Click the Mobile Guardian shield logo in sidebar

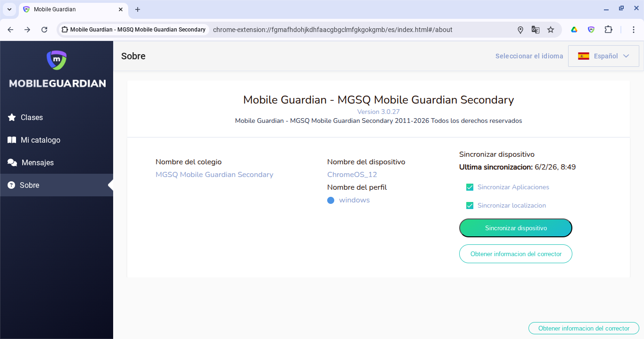57,60
